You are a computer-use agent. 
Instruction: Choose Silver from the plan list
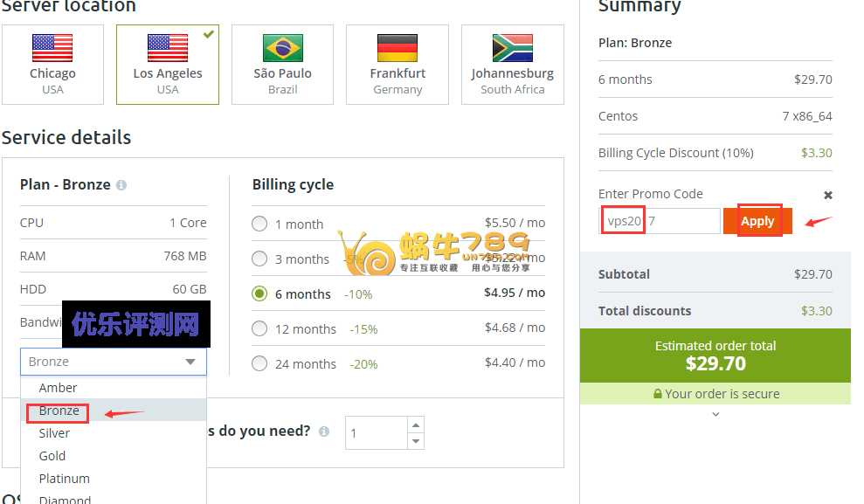[54, 433]
